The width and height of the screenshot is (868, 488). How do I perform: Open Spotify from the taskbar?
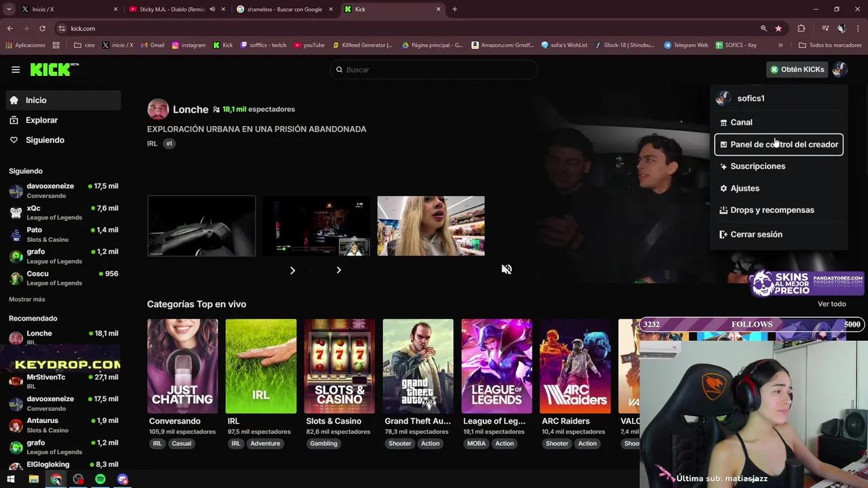pos(100,479)
